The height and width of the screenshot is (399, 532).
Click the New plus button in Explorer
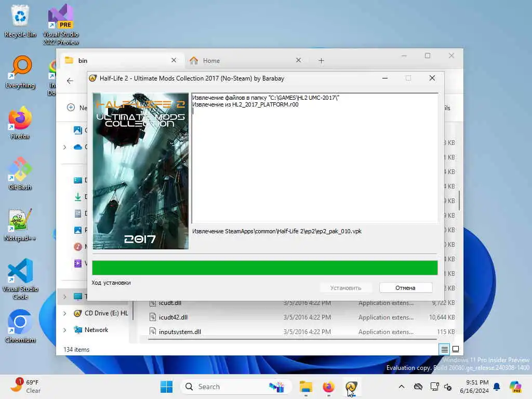[71, 108]
